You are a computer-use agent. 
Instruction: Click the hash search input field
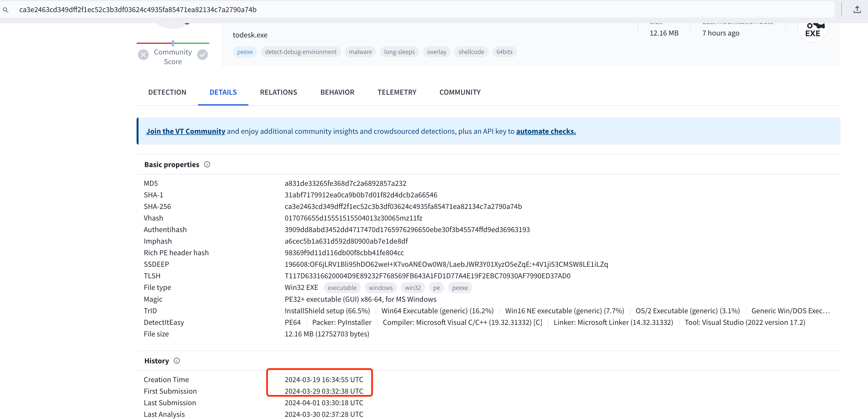(418, 9)
